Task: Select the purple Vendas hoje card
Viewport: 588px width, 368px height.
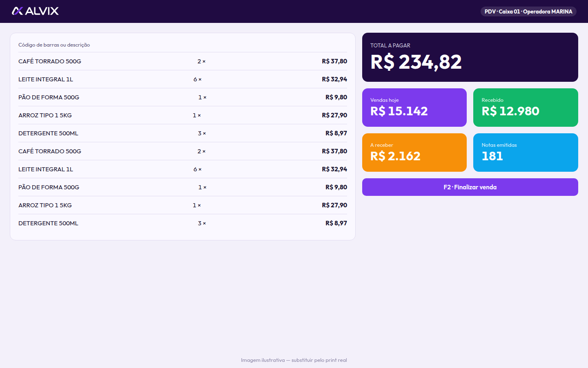Action: click(x=414, y=108)
